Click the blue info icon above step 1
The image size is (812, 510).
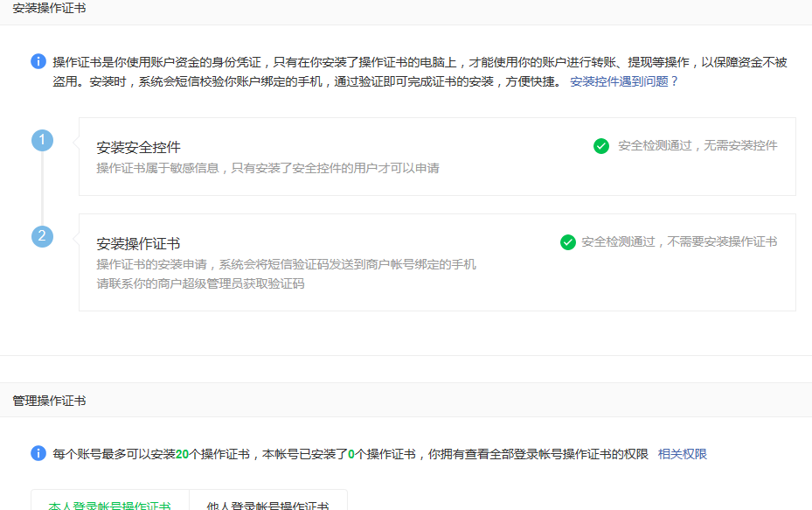[x=38, y=61]
